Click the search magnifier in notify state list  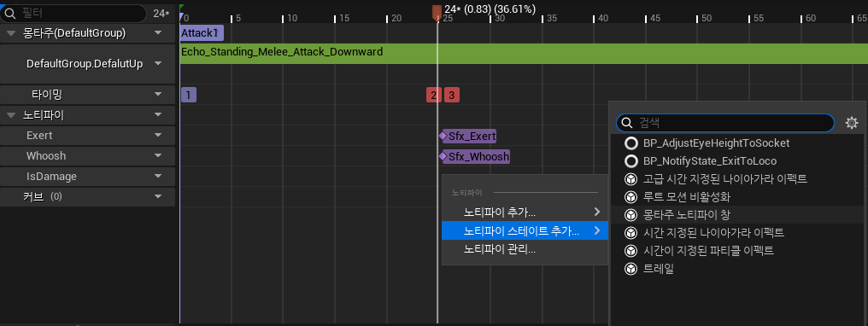[626, 123]
